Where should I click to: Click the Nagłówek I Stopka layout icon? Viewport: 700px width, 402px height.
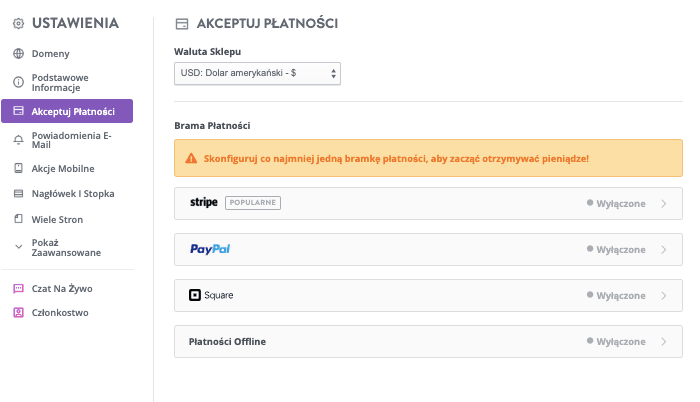(18, 193)
